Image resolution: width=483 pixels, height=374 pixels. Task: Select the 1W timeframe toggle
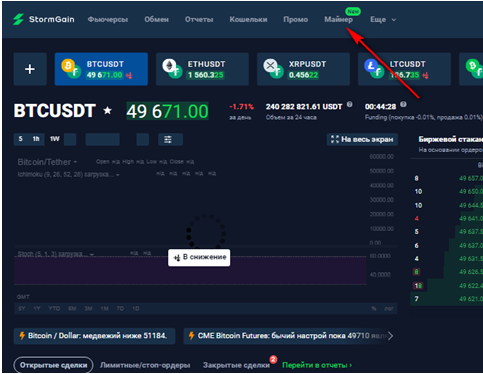point(55,139)
